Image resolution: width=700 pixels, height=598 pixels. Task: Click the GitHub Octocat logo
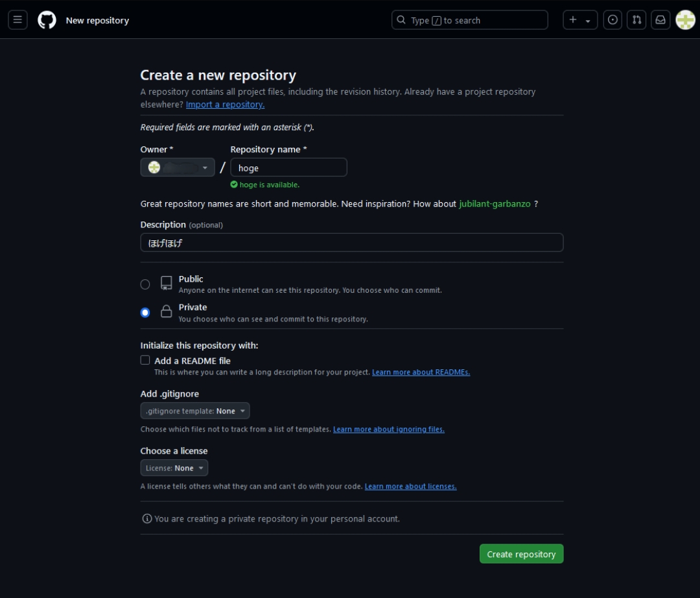point(47,20)
